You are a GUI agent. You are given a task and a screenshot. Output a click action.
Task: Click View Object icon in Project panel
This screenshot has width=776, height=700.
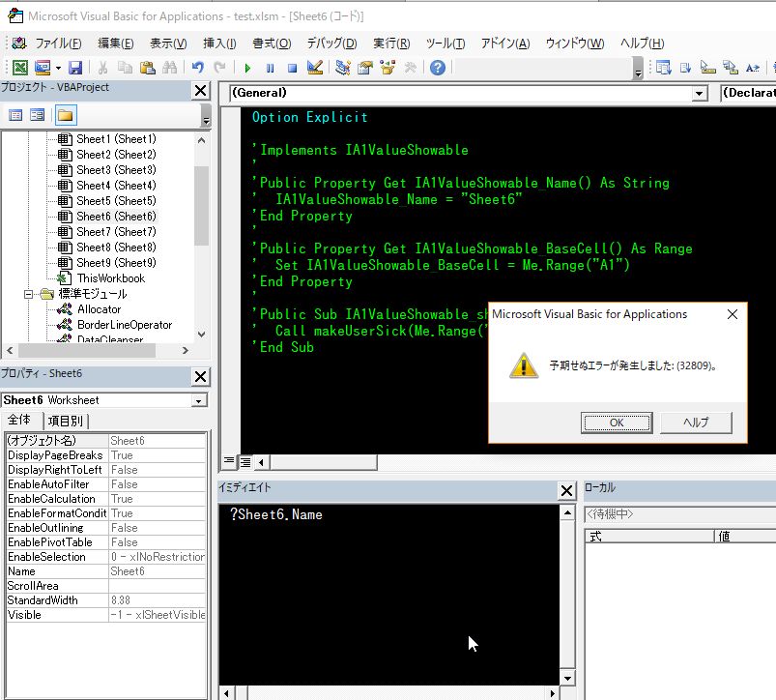38,115
